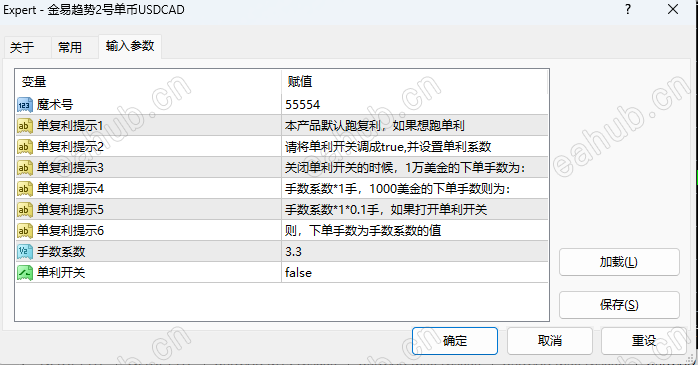Click the boolean icon beside 单利开关
This screenshot has width=698, height=365.
pos(24,272)
